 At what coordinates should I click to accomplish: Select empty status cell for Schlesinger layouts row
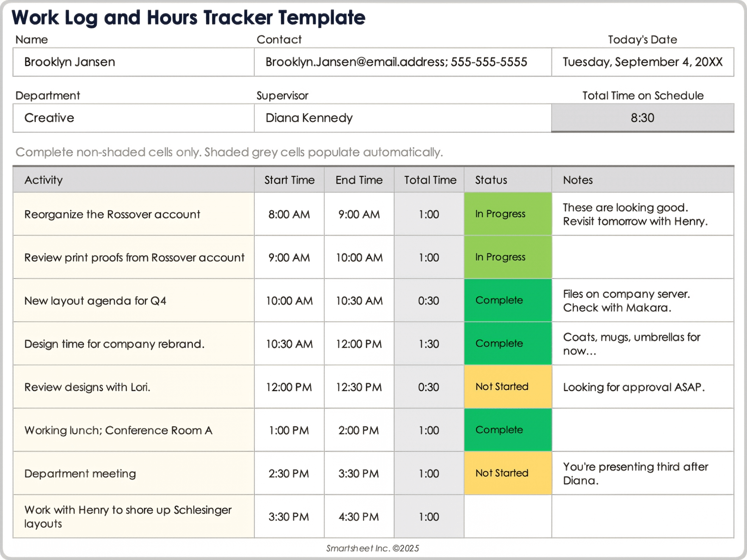507,516
